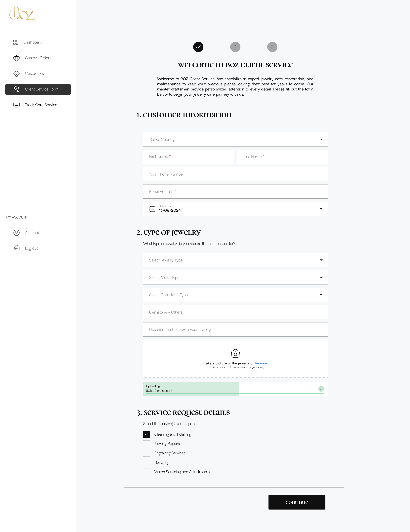Uncheck Cleaning and Polishing checkbox

point(146,434)
